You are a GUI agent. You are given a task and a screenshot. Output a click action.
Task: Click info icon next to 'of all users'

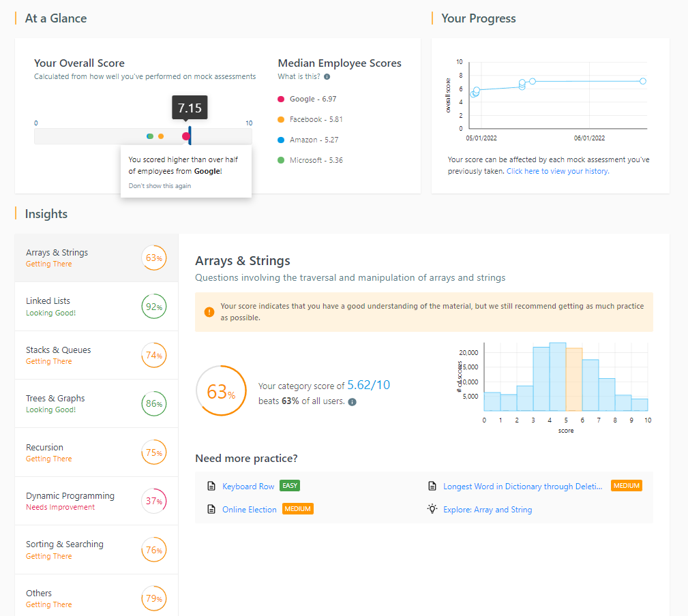[352, 401]
